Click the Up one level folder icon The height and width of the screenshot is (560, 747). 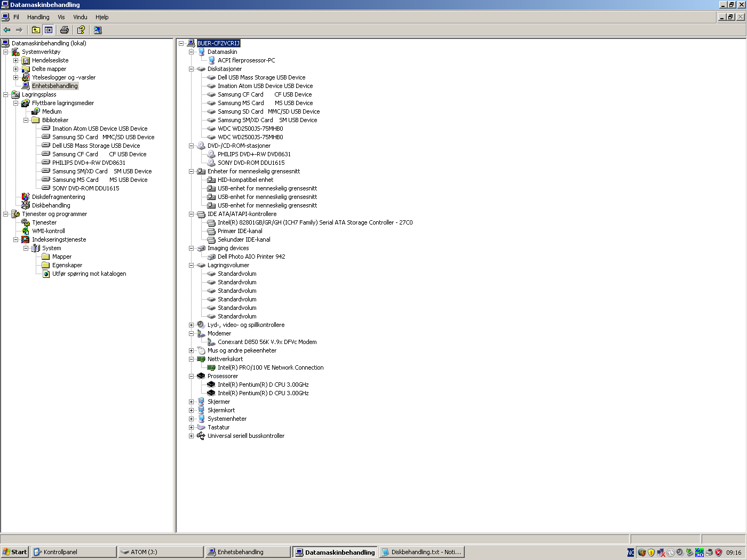pyautogui.click(x=36, y=30)
